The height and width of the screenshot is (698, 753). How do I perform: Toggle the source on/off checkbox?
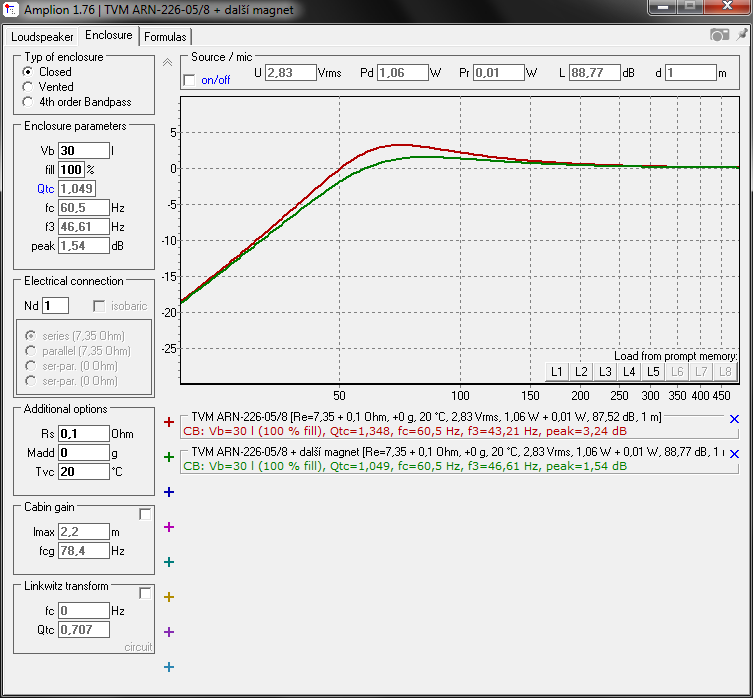[190, 80]
